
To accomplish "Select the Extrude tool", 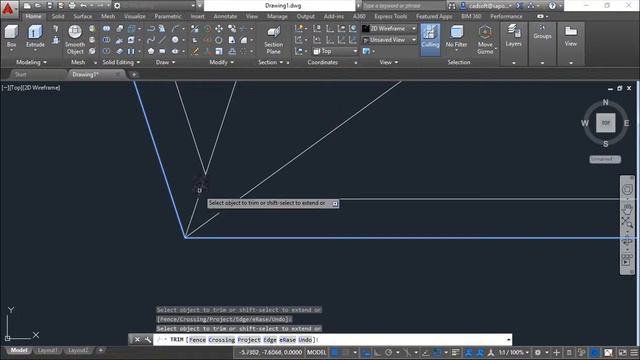I will (x=35, y=36).
